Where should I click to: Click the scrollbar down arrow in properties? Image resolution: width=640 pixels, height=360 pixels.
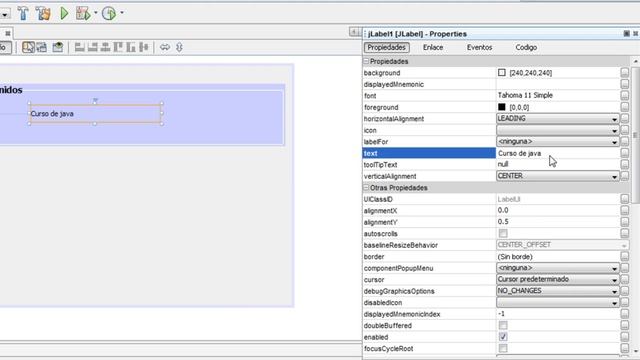coord(636,351)
